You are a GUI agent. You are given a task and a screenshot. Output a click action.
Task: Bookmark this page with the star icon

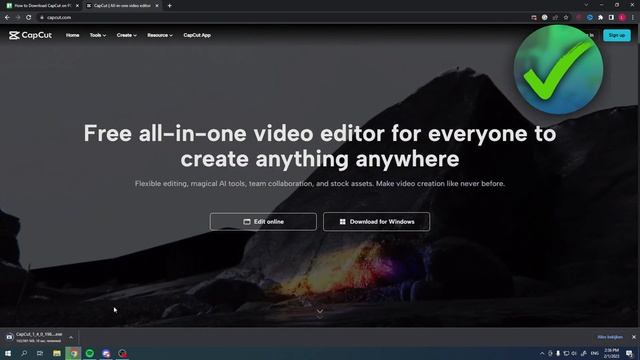(566, 18)
